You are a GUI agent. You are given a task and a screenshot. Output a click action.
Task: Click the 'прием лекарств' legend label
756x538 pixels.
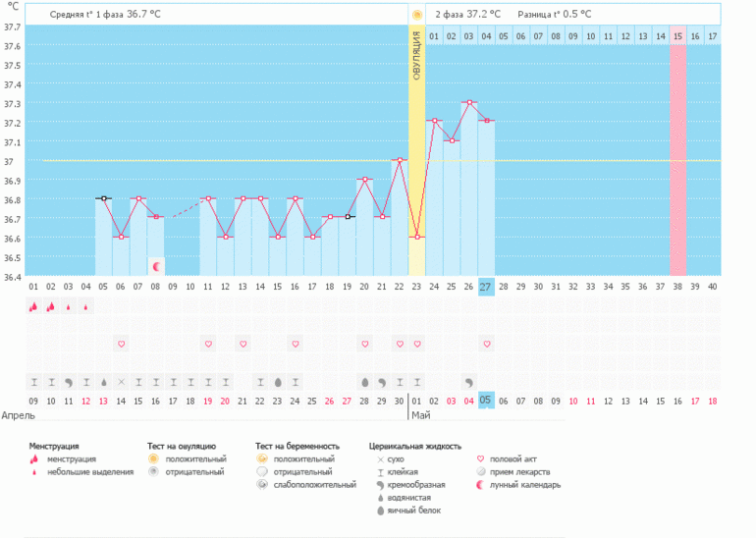522,471
